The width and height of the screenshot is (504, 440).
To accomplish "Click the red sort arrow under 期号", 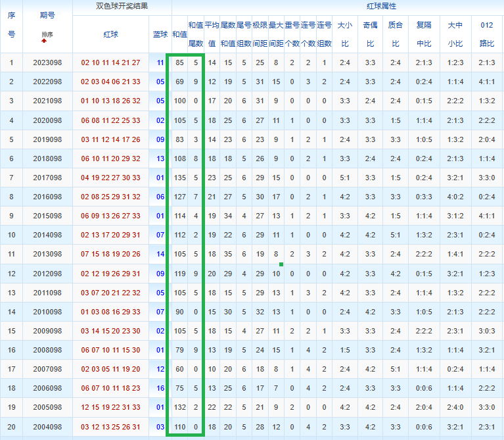I will click(x=44, y=41).
